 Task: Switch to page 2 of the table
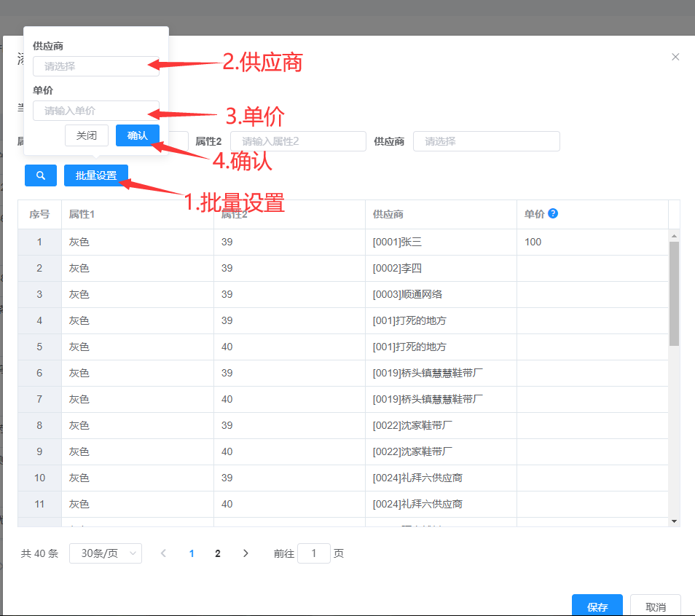217,553
